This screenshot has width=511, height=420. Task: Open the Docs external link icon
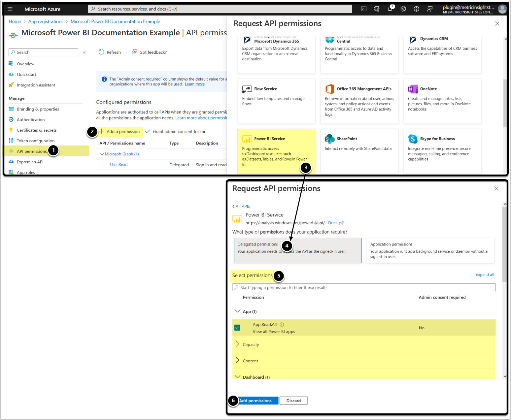click(341, 223)
